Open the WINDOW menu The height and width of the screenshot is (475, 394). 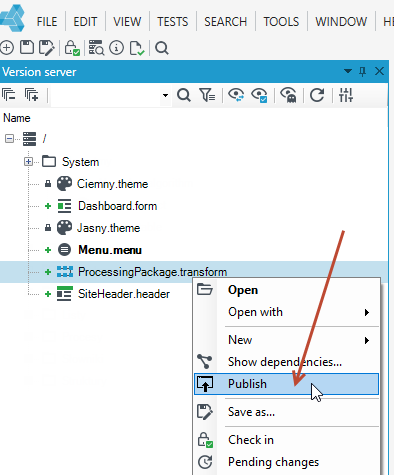[x=341, y=22]
